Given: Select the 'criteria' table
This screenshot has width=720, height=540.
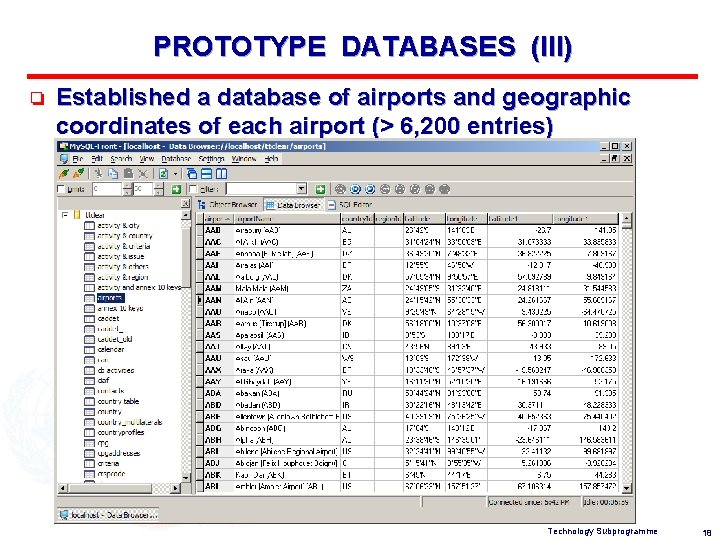Looking at the screenshot, I should pyautogui.click(x=108, y=464).
